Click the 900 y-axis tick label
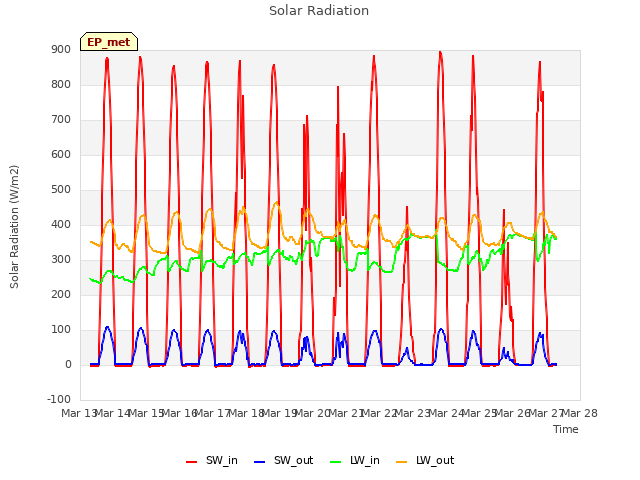The image size is (640, 480). click(x=61, y=50)
